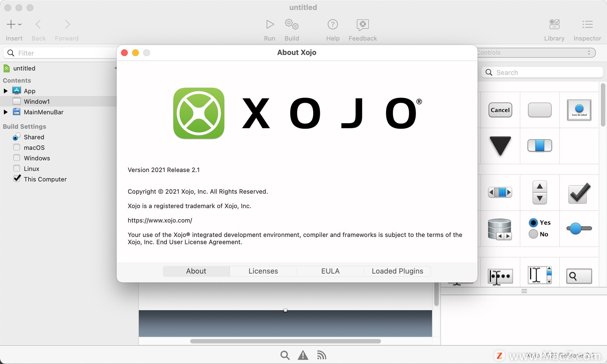This screenshot has height=364, width=607.
Task: Expand the MainMenuBar disclosure triangle
Action: pos(5,112)
